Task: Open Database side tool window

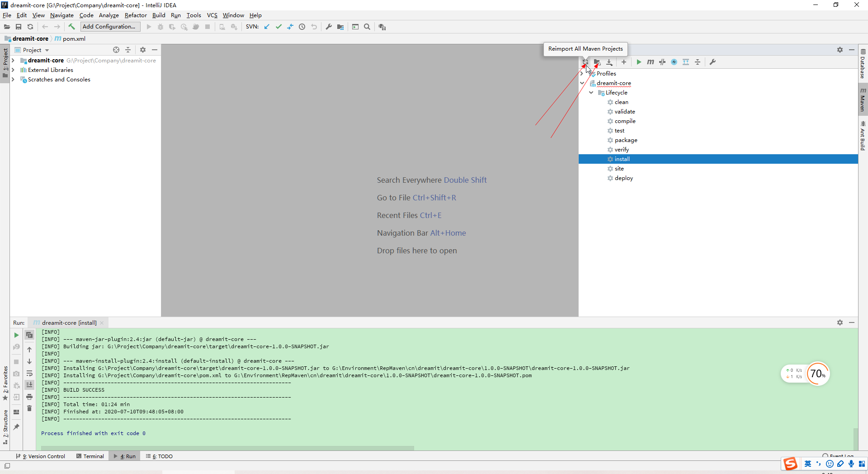Action: point(863,63)
